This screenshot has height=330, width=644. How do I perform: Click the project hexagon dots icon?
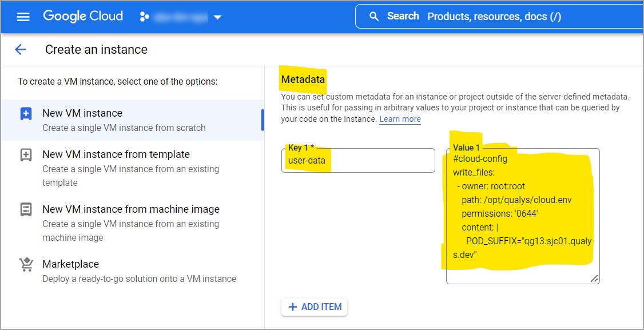(x=145, y=17)
